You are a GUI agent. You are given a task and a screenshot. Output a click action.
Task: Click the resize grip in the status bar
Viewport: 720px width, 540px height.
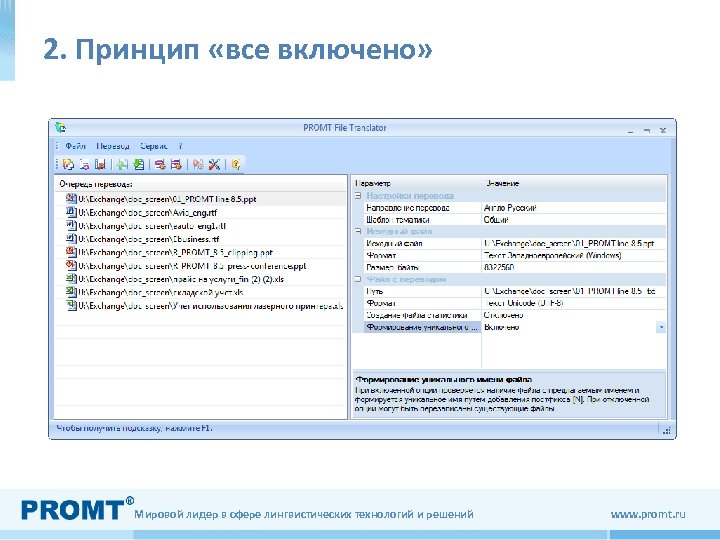[x=667, y=430]
